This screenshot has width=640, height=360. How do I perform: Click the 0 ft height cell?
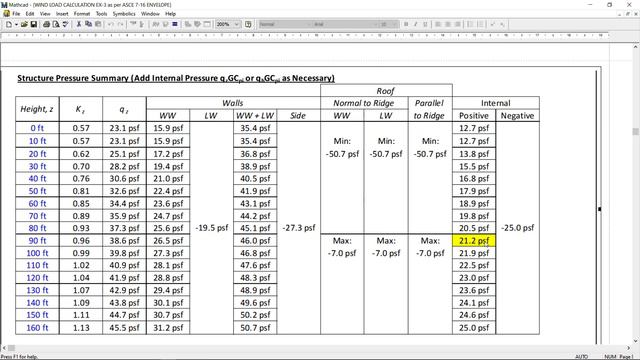click(37, 128)
